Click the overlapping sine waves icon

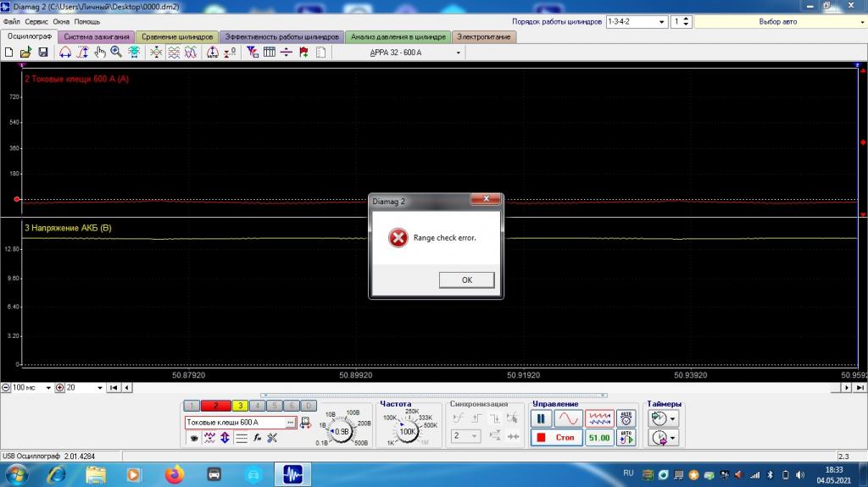(x=191, y=53)
